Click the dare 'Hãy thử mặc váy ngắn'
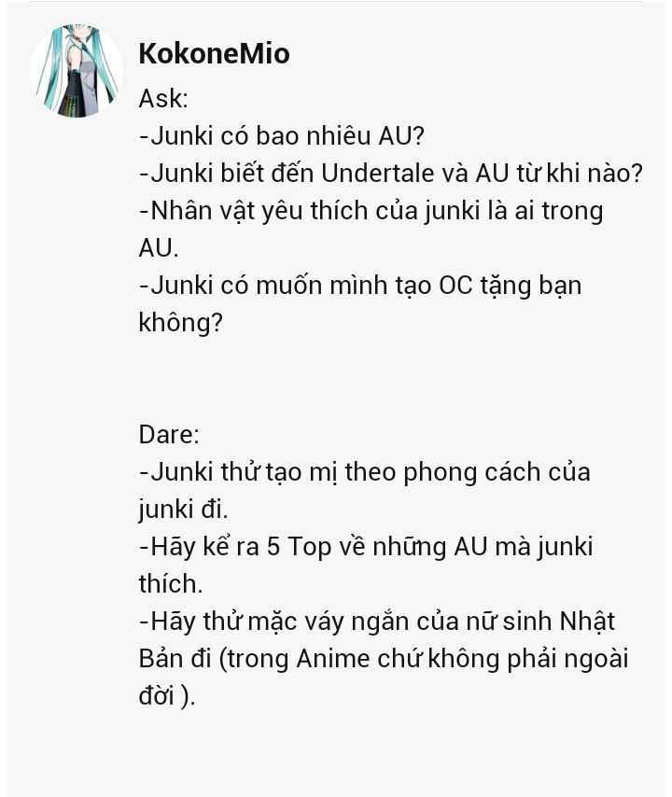The width and height of the screenshot is (672, 797). [377, 622]
